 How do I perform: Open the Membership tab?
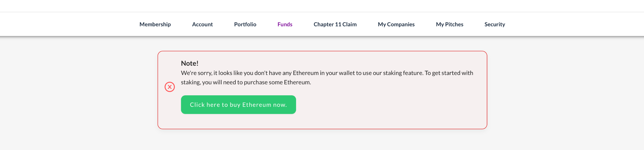(155, 24)
